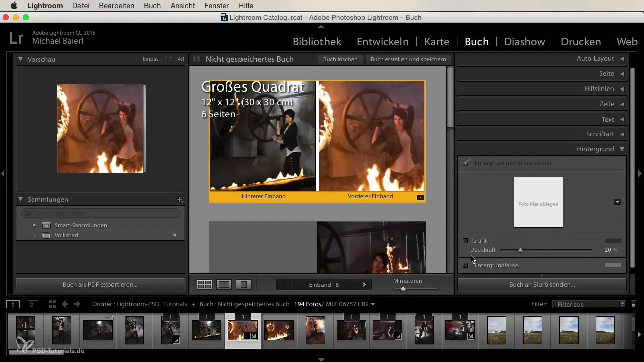The image size is (644, 362).
Task: Switch to spread view
Action: click(x=224, y=285)
